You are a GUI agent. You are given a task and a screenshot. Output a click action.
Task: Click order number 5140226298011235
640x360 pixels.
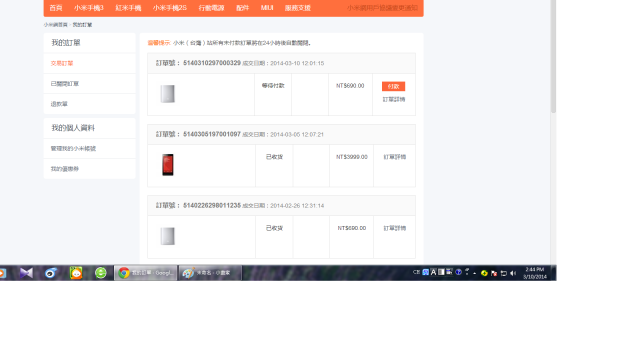pyautogui.click(x=212, y=205)
